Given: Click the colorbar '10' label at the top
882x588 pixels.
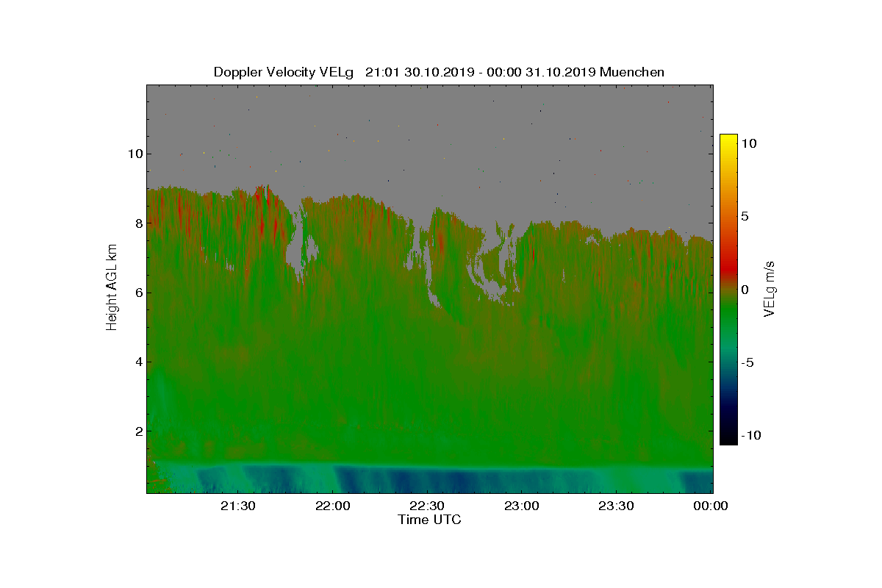Looking at the screenshot, I should coord(748,144).
